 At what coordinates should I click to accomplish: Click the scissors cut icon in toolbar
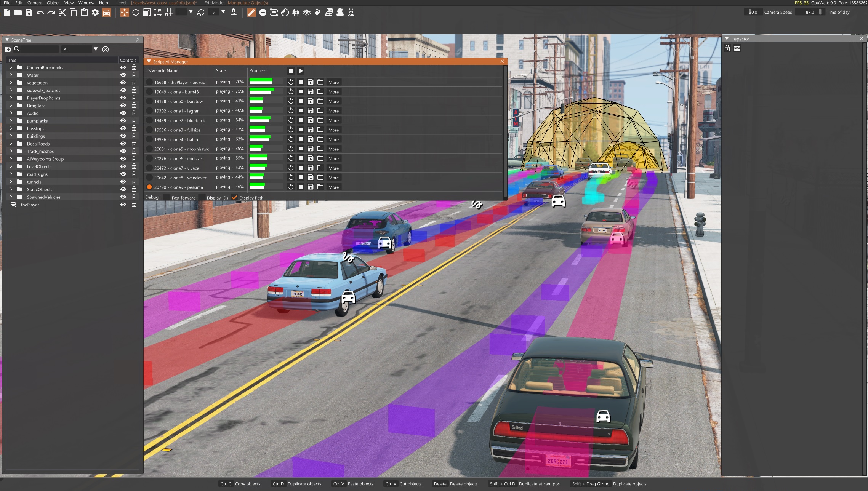tap(62, 13)
